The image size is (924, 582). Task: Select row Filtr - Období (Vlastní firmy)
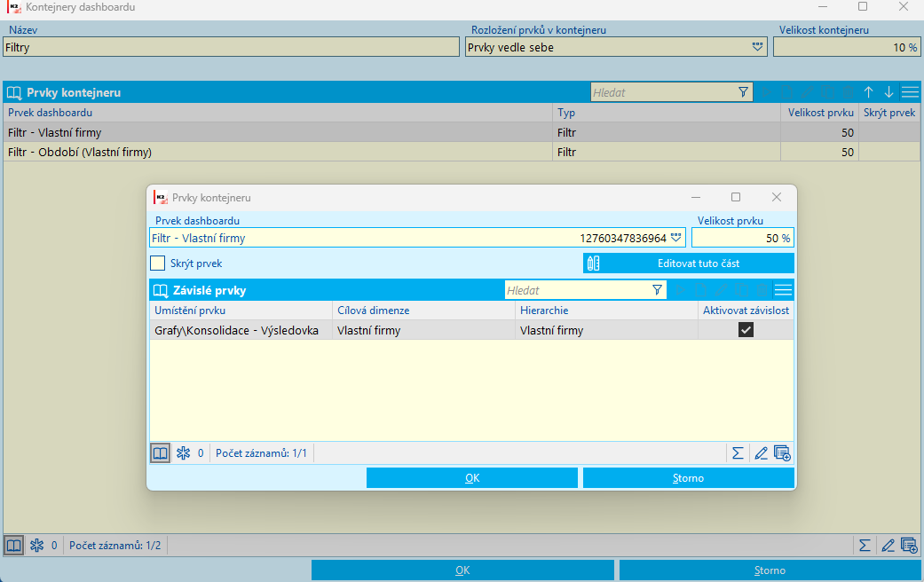462,152
